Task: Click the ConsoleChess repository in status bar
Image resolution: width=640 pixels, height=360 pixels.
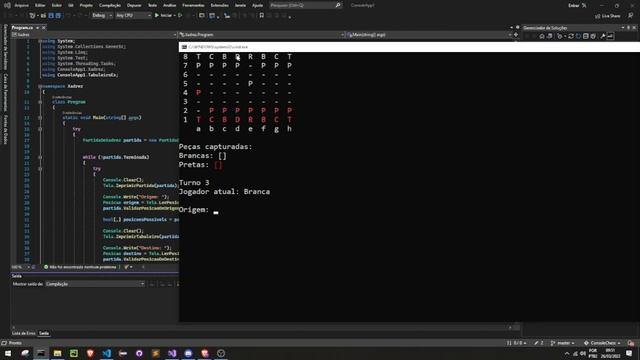Action: 602,343
